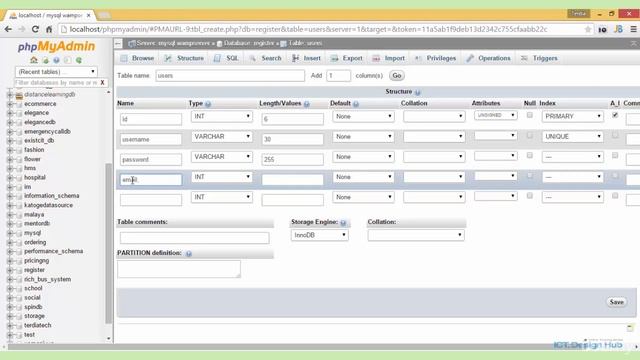This screenshot has height=360, width=640.
Task: Open Storage Engine help icon
Action: tap(343, 222)
